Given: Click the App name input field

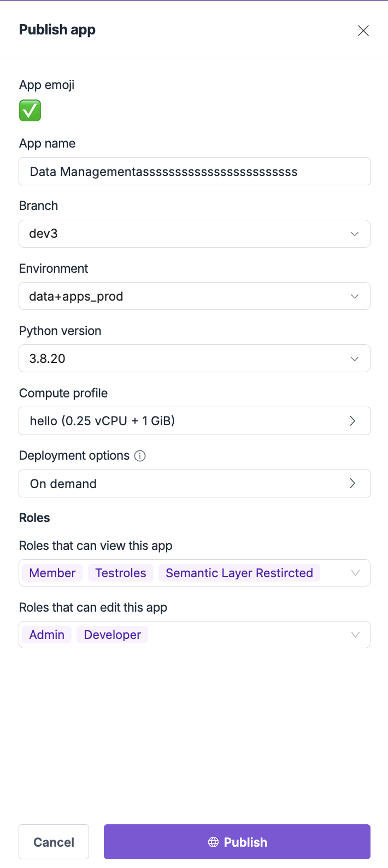Looking at the screenshot, I should tap(194, 172).
